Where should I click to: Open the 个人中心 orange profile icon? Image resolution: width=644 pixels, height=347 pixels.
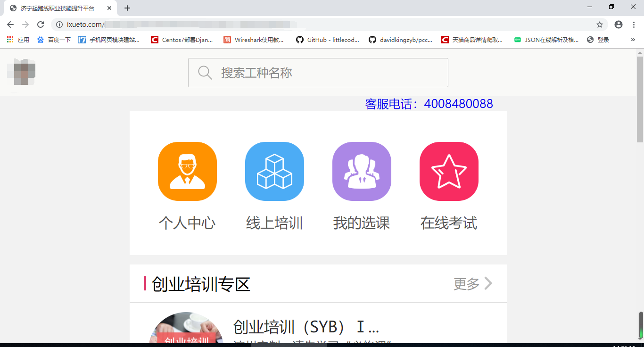[x=187, y=171]
